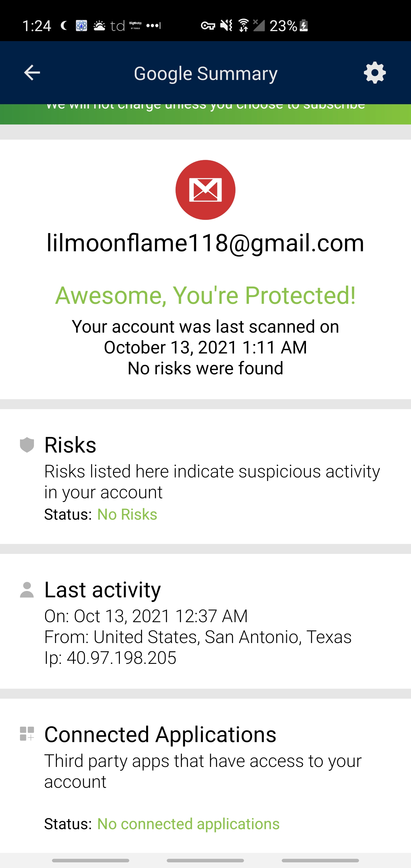Tap the 'No Risks' status text
The image size is (411, 868).
click(127, 514)
